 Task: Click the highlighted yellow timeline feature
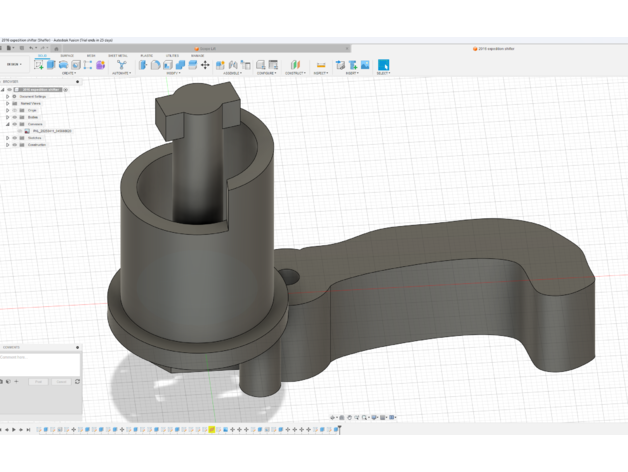212,430
